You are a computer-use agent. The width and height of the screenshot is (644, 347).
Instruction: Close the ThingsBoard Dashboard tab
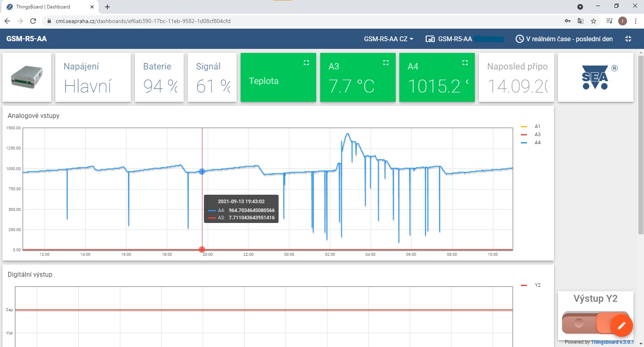pos(92,7)
